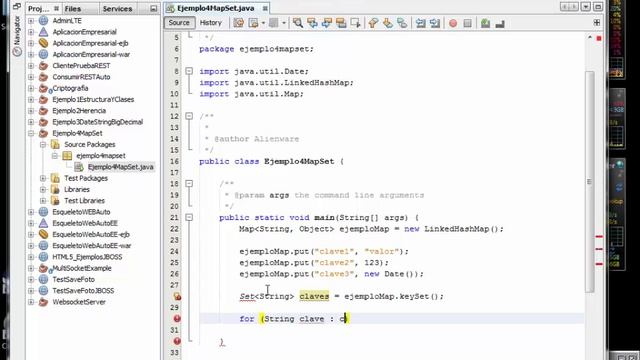Screen dimensions: 640x360
Task: Expand the WebsocketServer project node
Action: 31,302
